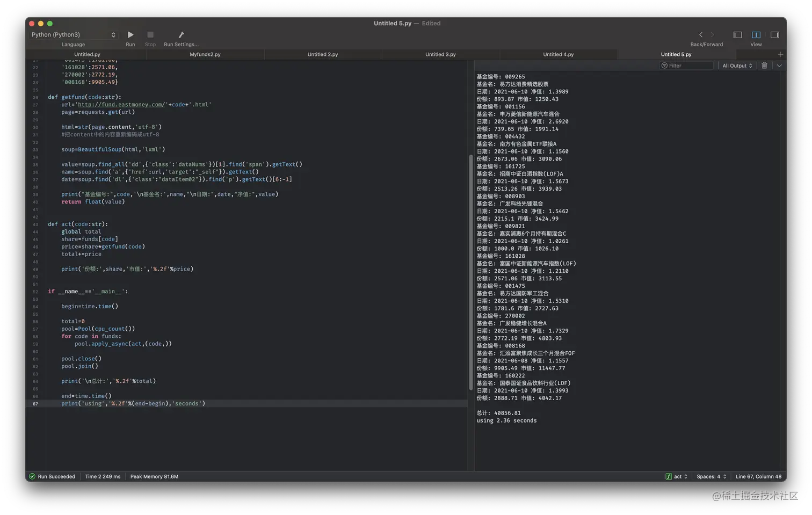This screenshot has width=812, height=515.
Task: Click the line 'pool.join()'
Action: (x=79, y=366)
